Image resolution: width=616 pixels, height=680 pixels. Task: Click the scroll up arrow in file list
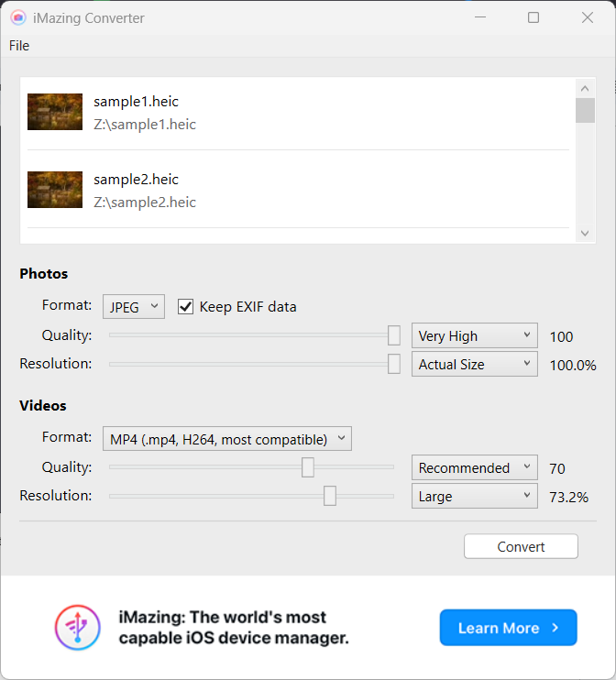point(585,88)
